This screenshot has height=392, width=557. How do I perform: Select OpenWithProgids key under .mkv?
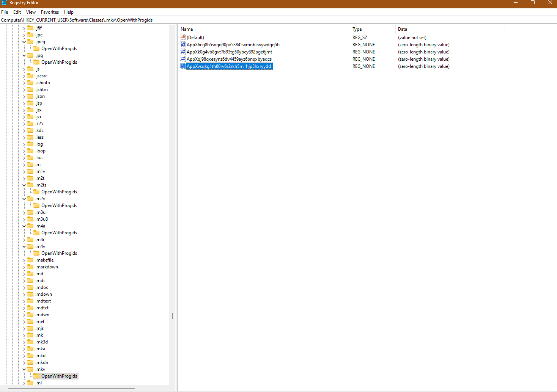point(59,376)
